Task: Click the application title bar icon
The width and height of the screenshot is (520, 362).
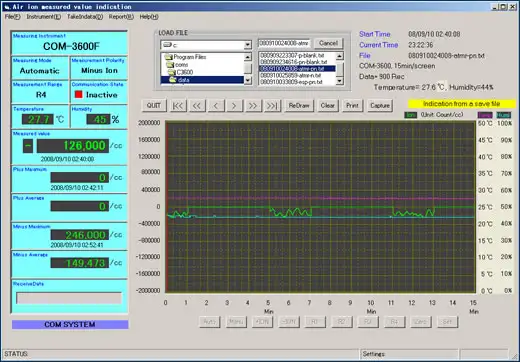Action: [7, 7]
